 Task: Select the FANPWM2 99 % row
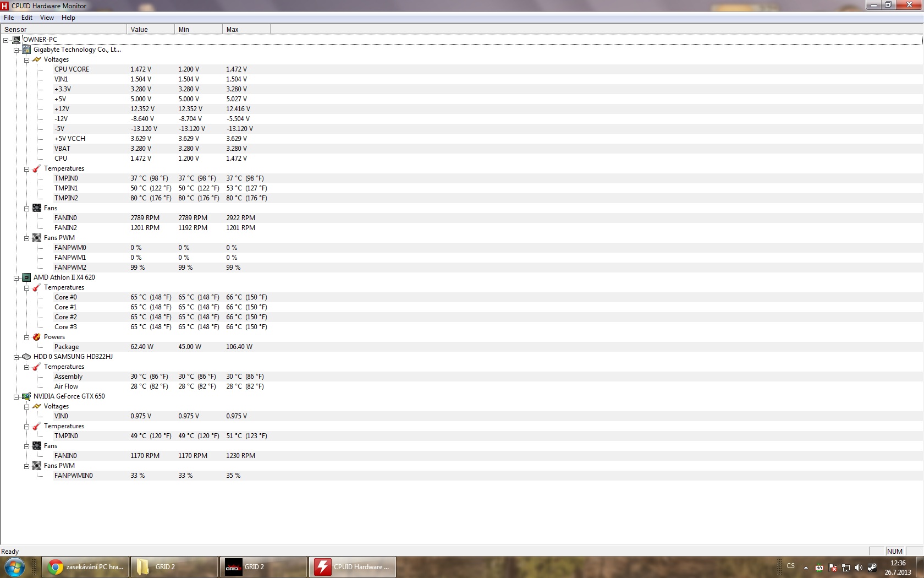(488, 268)
